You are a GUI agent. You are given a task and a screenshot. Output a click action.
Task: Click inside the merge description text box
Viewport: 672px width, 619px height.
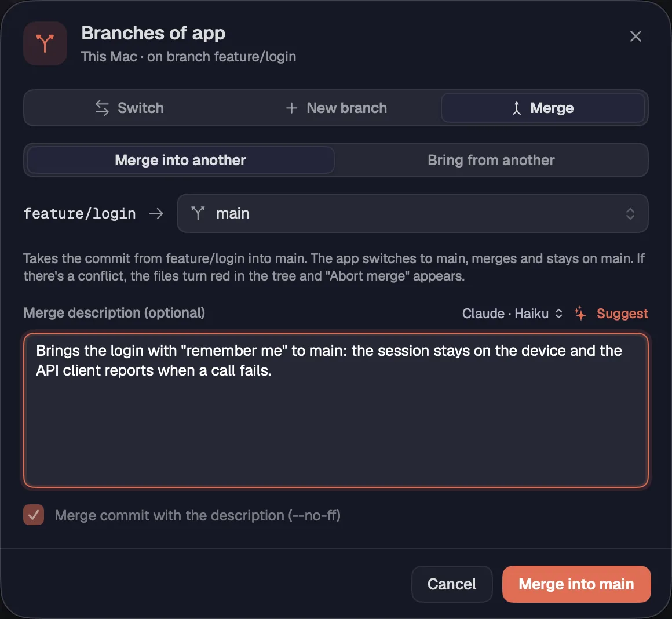(336, 410)
